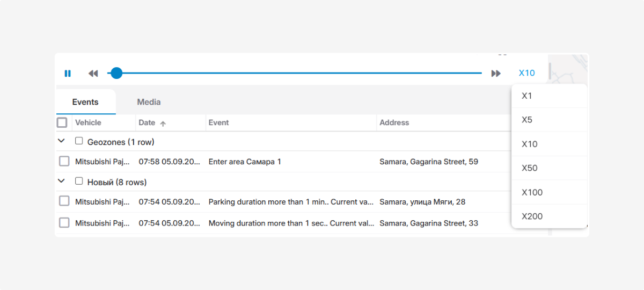Select checkbox for Moving duration event row
Viewport: 644px width, 290px height.
click(x=64, y=223)
